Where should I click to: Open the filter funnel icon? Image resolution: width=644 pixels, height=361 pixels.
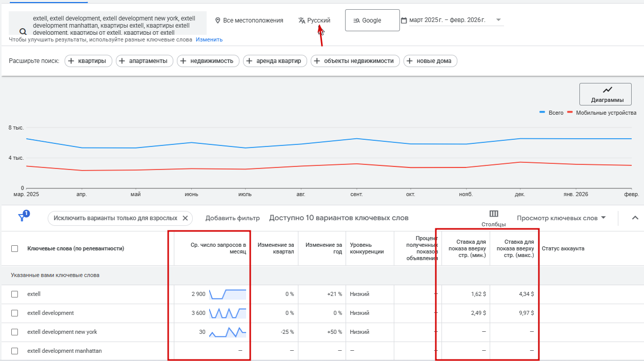click(22, 217)
